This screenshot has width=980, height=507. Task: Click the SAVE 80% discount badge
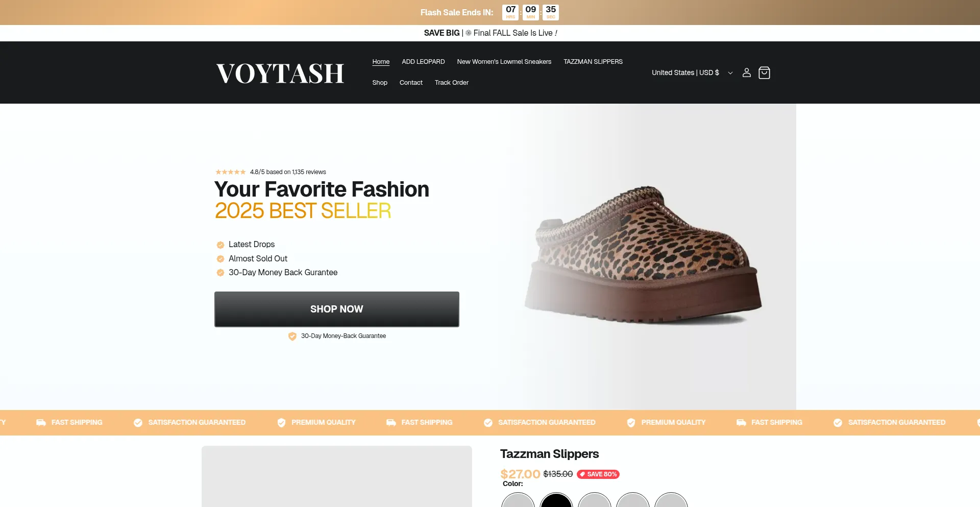click(598, 474)
